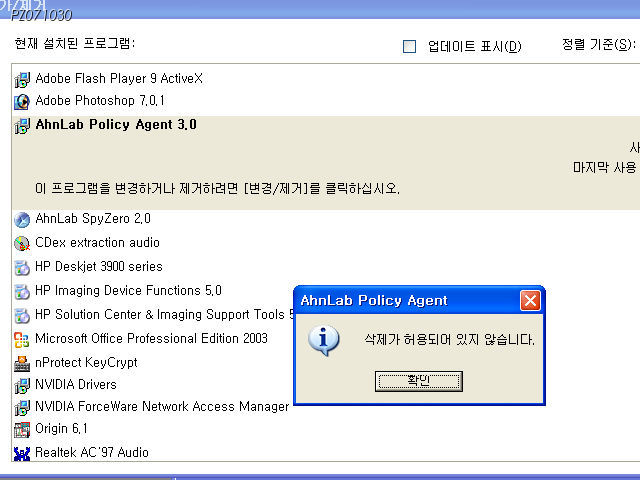The image size is (640, 480).
Task: Click the AhnLab SpyZero 2.0 icon
Action: click(22, 220)
